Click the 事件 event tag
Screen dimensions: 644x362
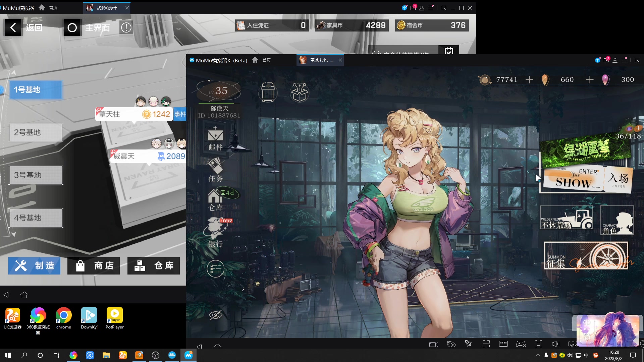click(180, 114)
